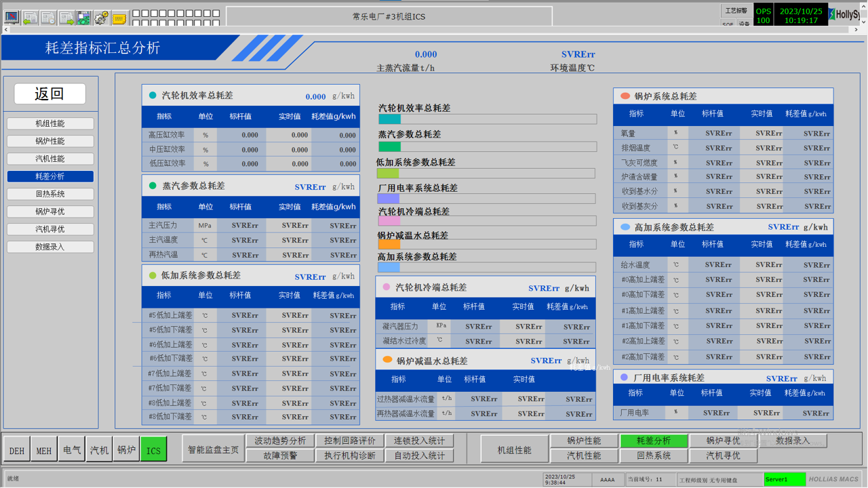Go to previous page with green left arrow
The height and width of the screenshot is (488, 868).
(x=30, y=18)
